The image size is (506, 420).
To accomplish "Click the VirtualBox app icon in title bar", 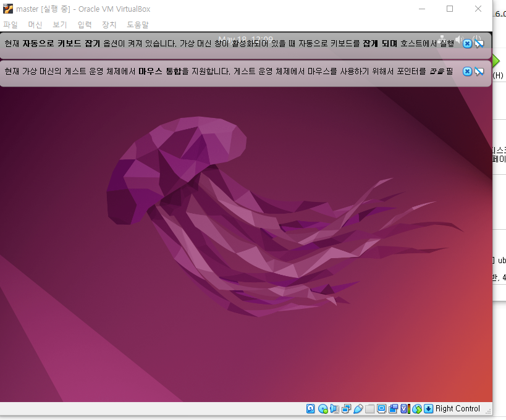I will (x=8, y=9).
